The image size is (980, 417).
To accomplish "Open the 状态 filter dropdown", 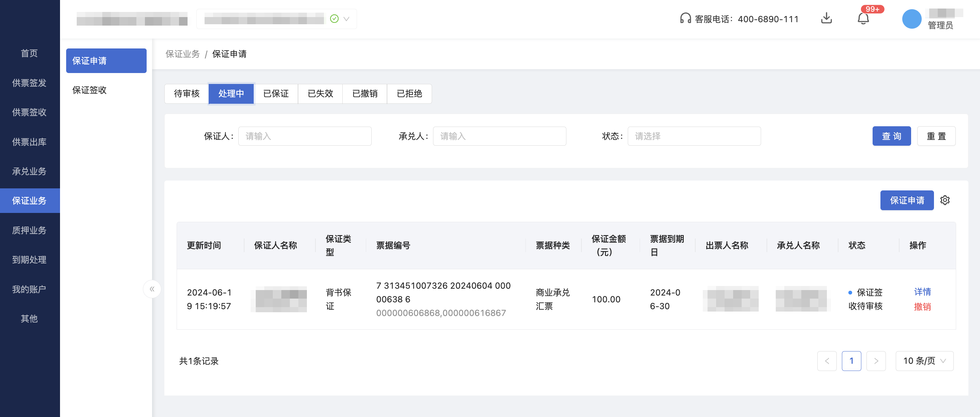I will click(x=694, y=136).
